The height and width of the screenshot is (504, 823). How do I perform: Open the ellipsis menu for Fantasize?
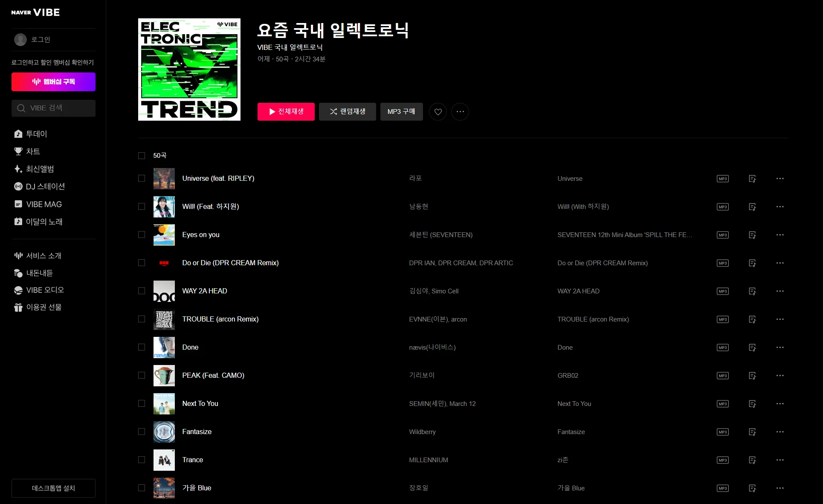780,432
